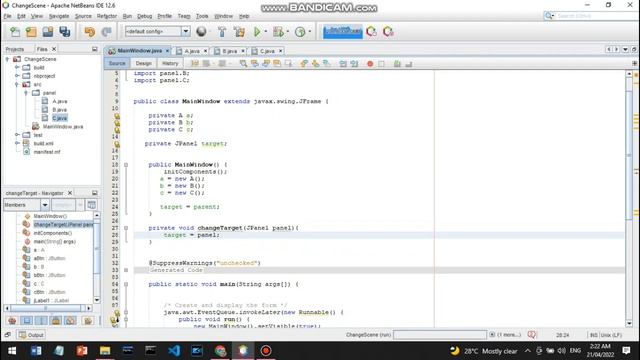Expand the Generated Code fold
Screen dimensions: 640x360
[126, 270]
